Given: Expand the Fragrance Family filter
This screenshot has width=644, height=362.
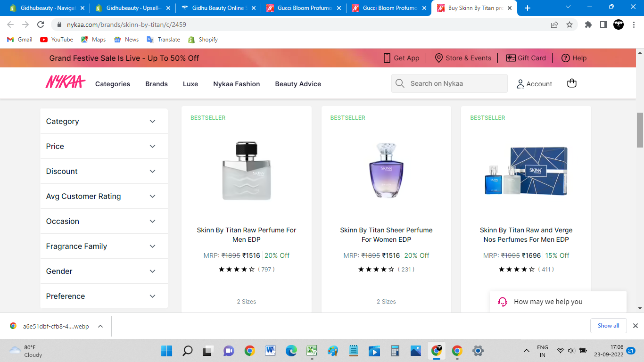Looking at the screenshot, I should pos(104,246).
